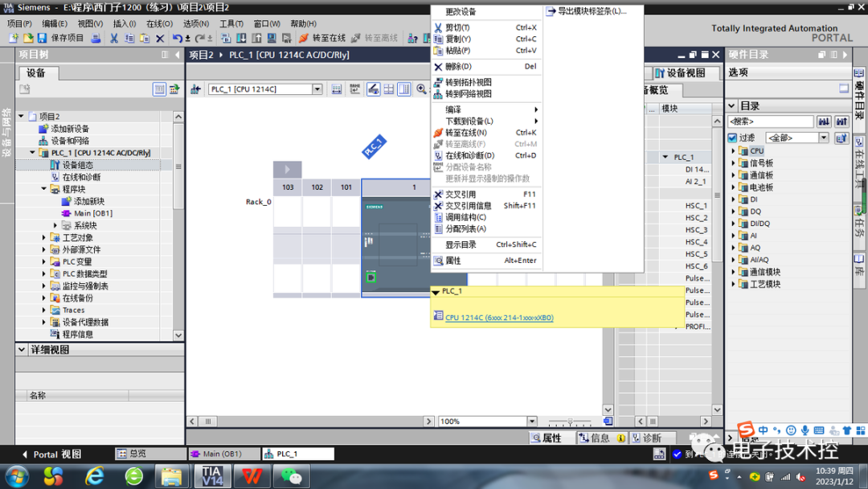Click the print icon in the toolbar
868x489 pixels.
[96, 39]
